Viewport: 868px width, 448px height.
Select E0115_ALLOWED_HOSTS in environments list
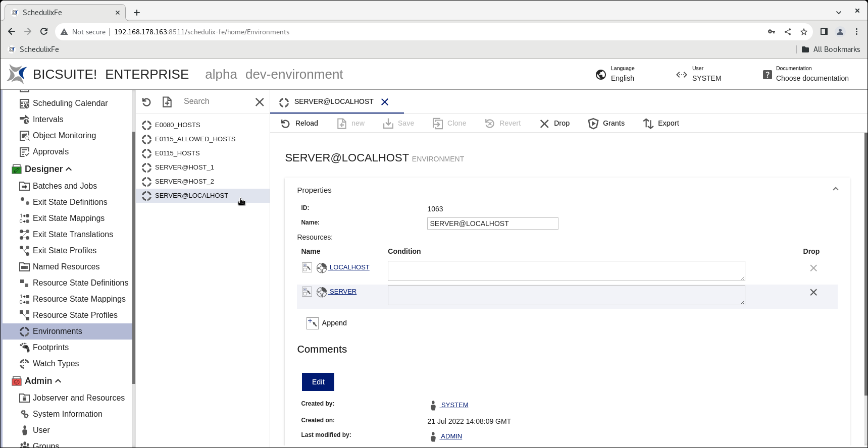[x=195, y=139]
